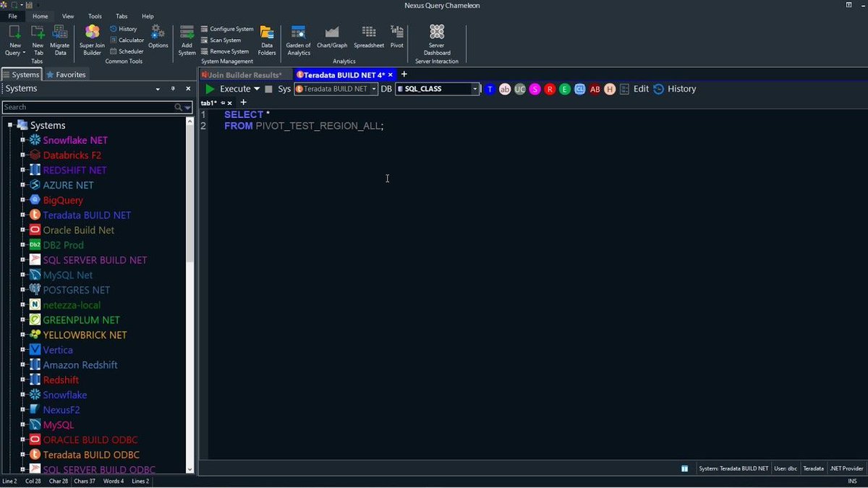Click the green E circle icon
The image size is (868, 488).
click(565, 89)
